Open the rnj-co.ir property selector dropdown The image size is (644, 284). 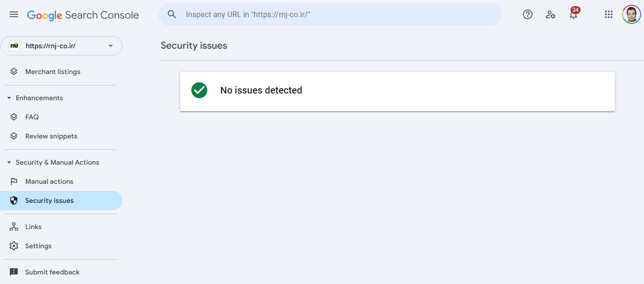pyautogui.click(x=61, y=46)
